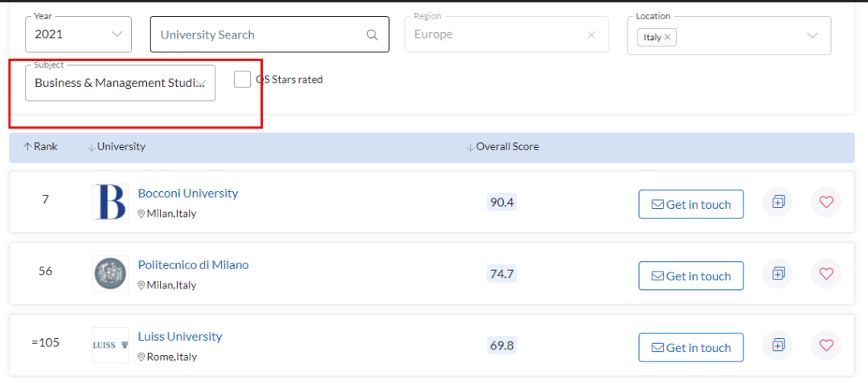Open the Luiss University link

(180, 336)
